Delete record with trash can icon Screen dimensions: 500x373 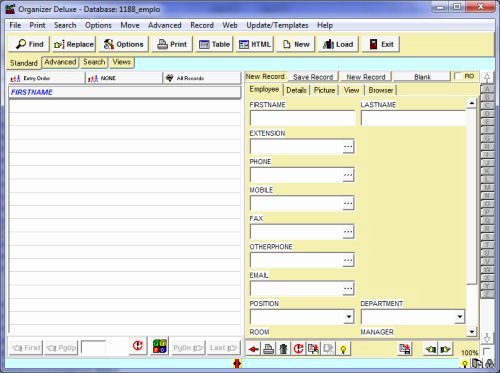[x=283, y=349]
